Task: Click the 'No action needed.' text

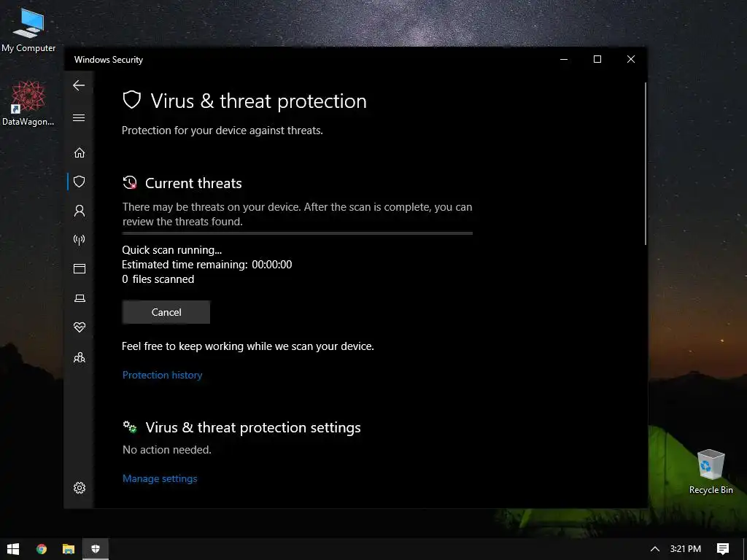Action: [x=167, y=449]
